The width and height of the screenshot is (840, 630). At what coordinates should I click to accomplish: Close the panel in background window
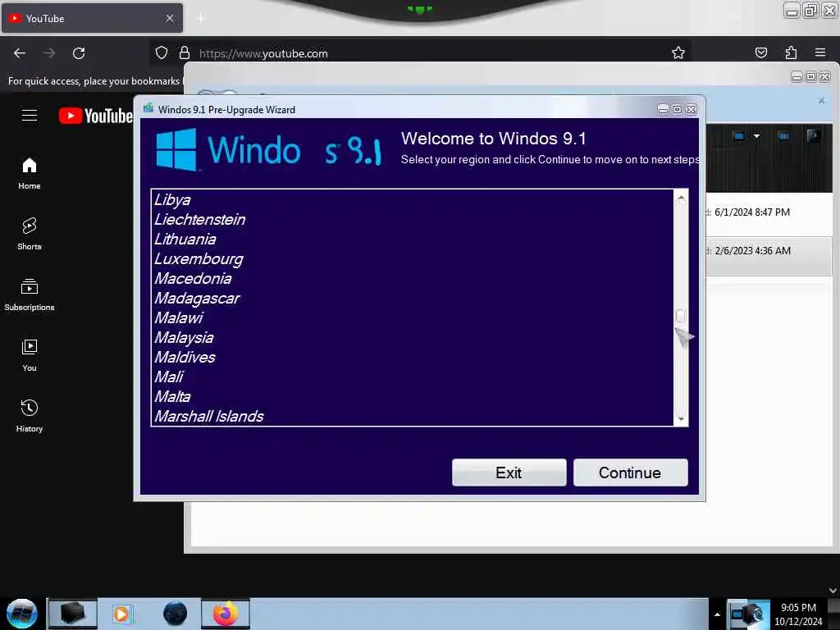click(821, 101)
